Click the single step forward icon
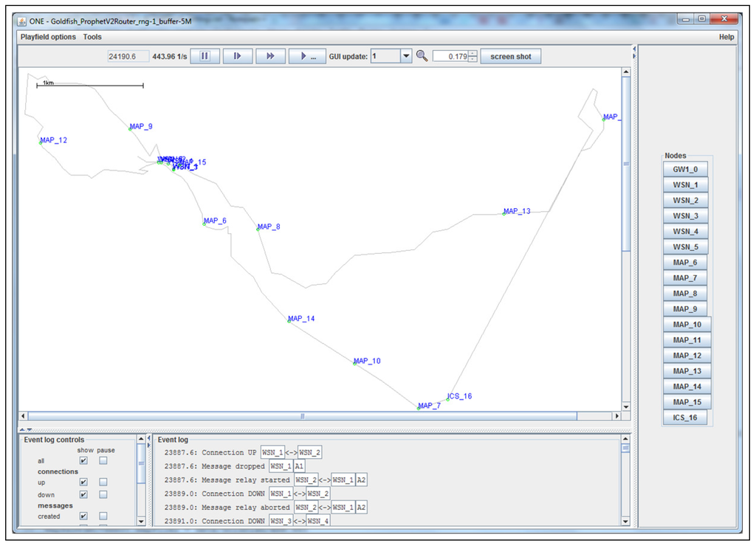The image size is (756, 546). tap(238, 56)
